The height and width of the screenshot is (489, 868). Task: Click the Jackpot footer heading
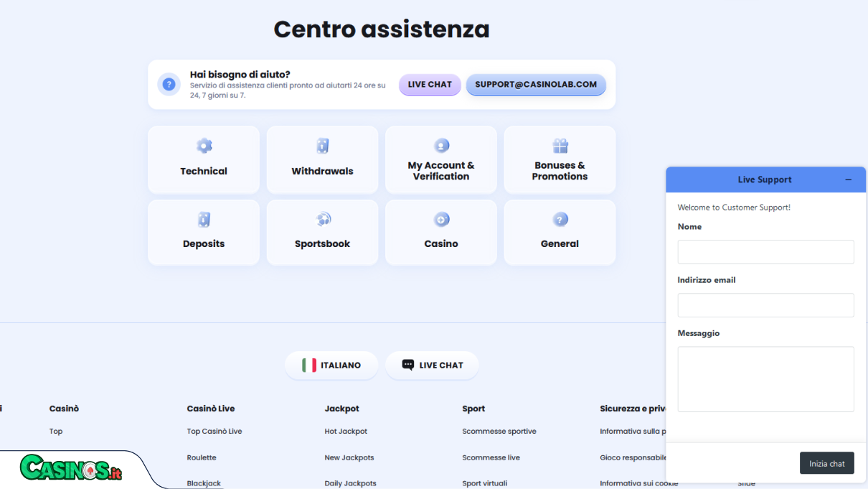coord(342,409)
